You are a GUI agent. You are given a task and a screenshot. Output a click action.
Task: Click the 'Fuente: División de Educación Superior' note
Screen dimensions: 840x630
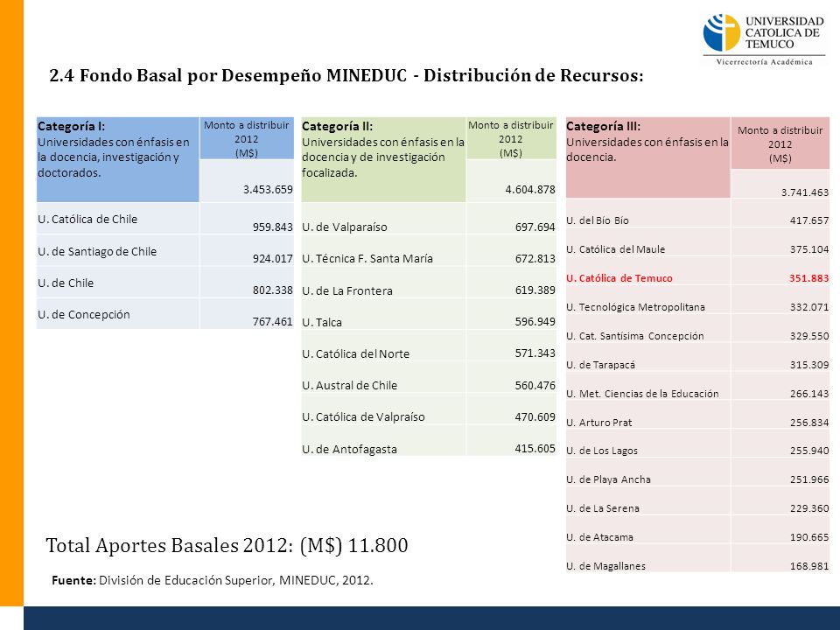click(212, 580)
